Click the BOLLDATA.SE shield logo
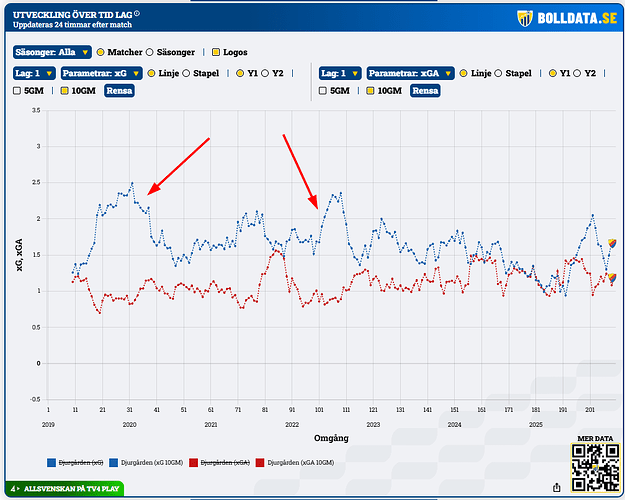 tap(524, 18)
